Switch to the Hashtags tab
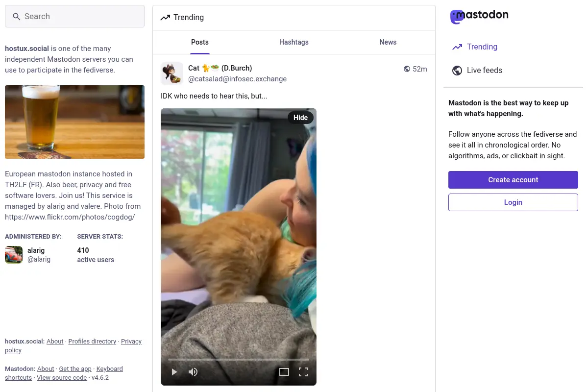This screenshot has width=588, height=392. (x=294, y=42)
